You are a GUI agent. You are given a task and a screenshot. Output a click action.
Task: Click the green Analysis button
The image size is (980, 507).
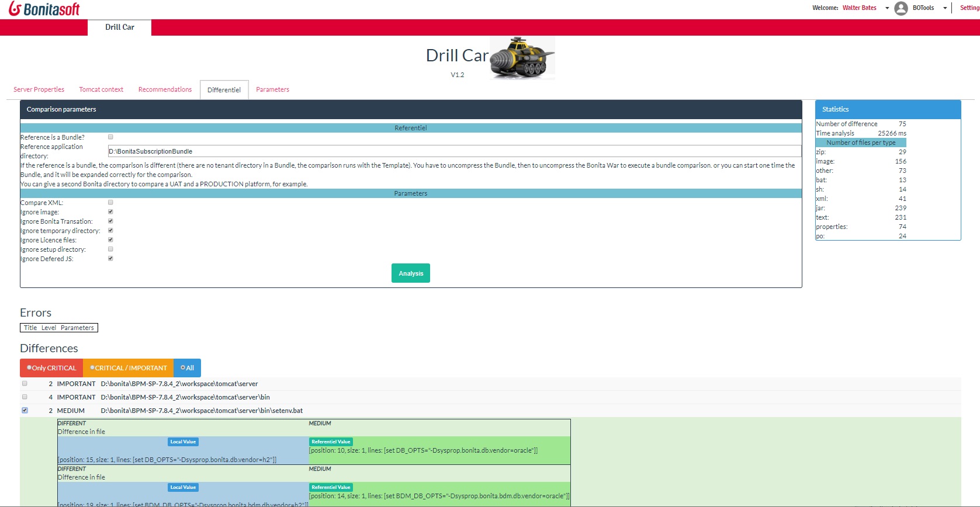(411, 273)
